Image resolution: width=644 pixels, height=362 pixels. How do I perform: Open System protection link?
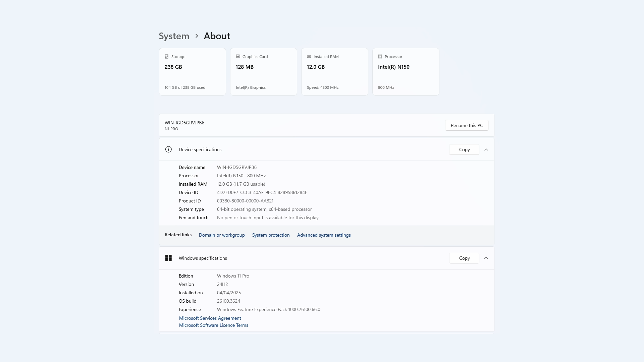[271, 235]
